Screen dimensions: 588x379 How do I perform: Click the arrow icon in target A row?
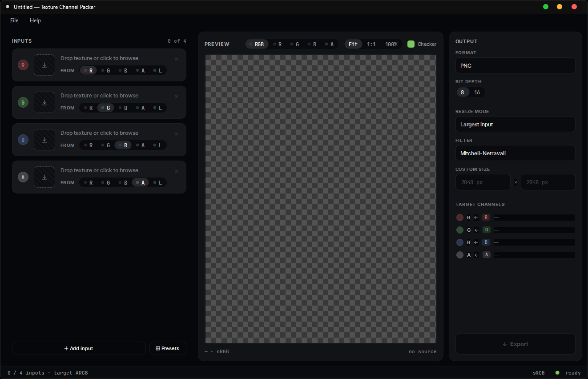coord(476,255)
